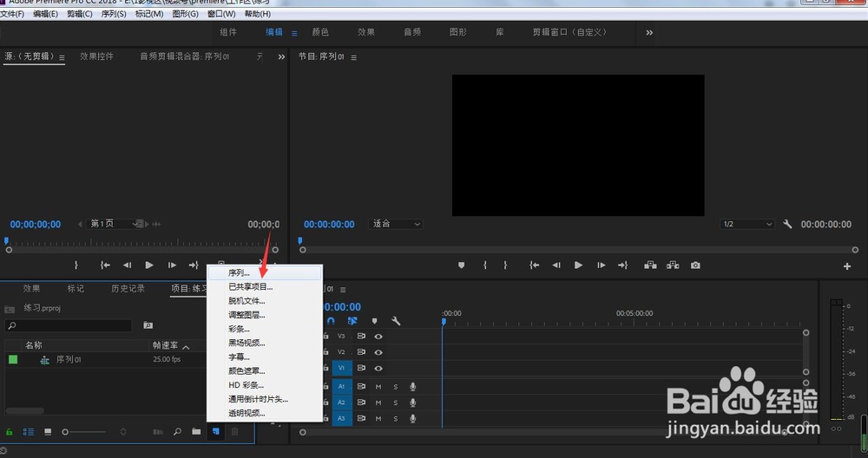
Task: Toggle V1 track targeting
Action: pos(341,369)
